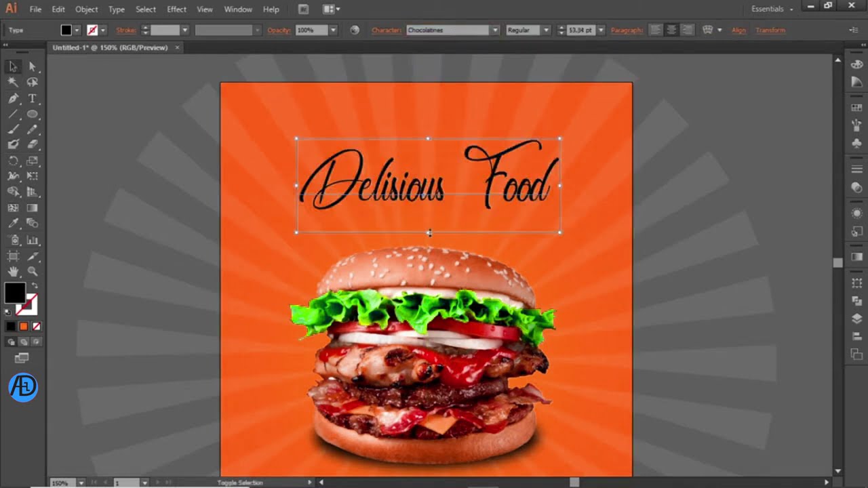Change Screen Mode button in toolbar
The height and width of the screenshot is (488, 868).
point(22,358)
